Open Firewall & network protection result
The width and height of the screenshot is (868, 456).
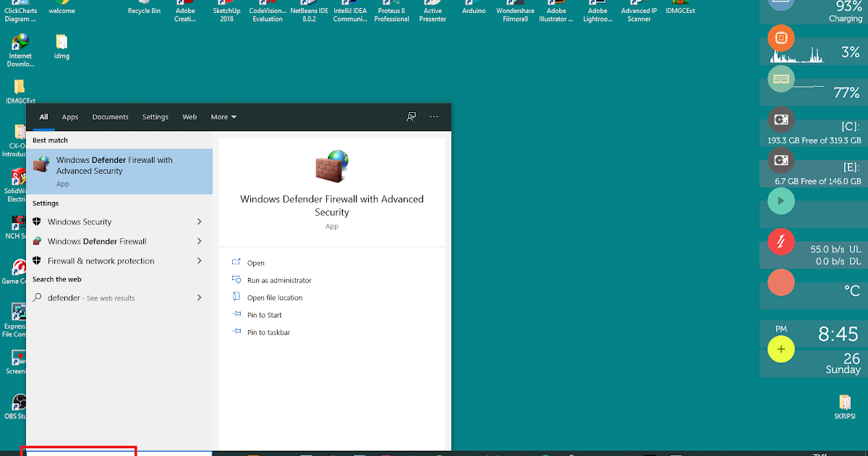click(119, 261)
